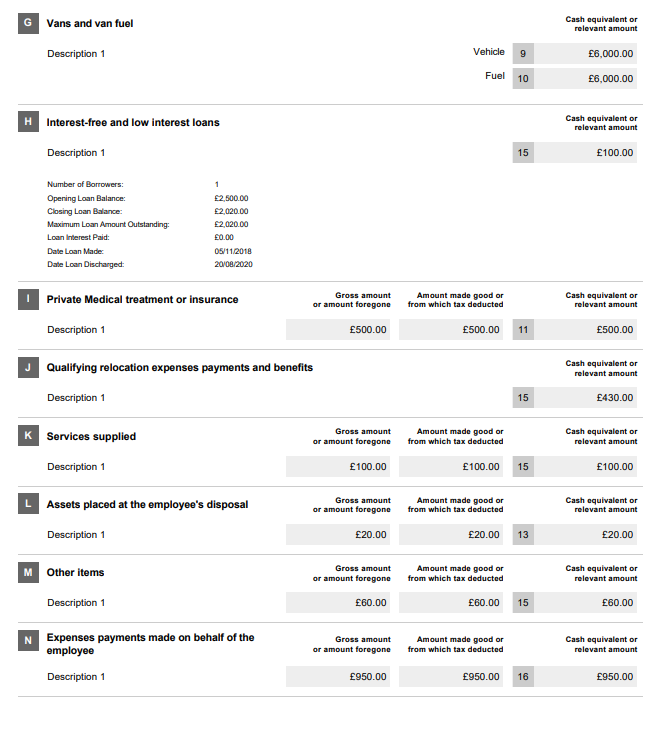Click relocation expenses £430.00 amount field
This screenshot has width=663, height=748.
[585, 397]
